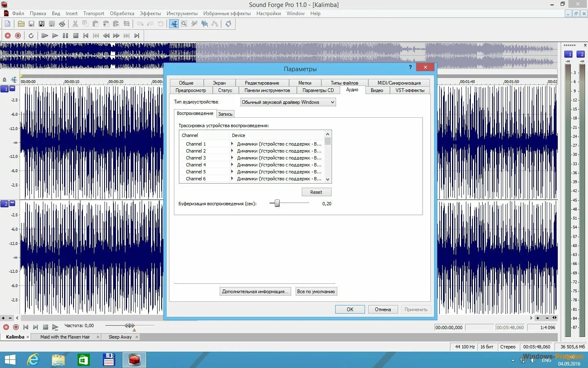Toggle Loop Playback icon in transport bar
Screen dimensions: 588x368
[31, 36]
